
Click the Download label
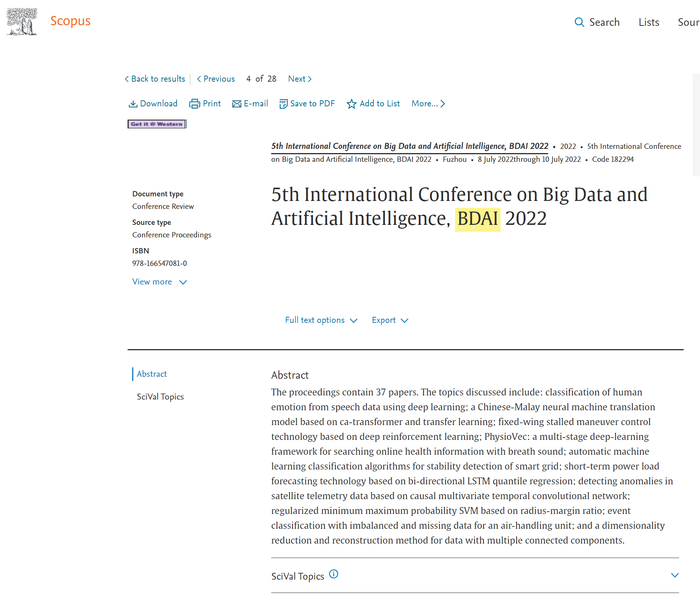(159, 103)
